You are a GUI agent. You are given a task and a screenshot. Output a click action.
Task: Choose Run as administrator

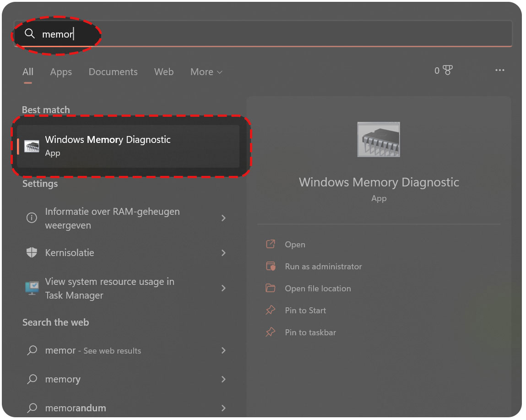323,267
